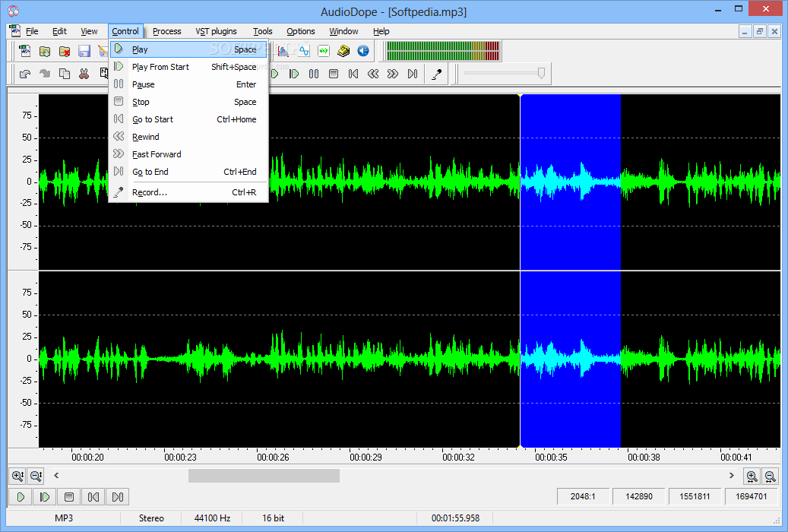Click the zoom ratio field 2048:1
788x532 pixels.
(x=583, y=496)
